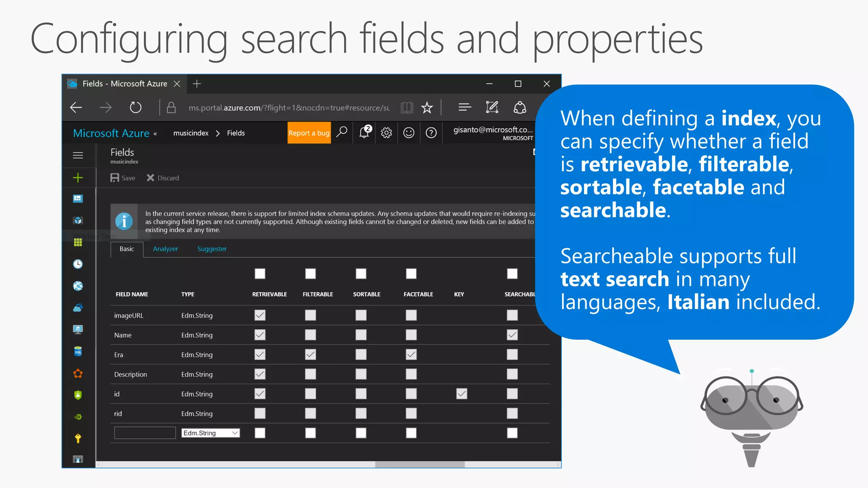Click the Discard button
Screen dimensions: 868x488
pyautogui.click(x=163, y=178)
